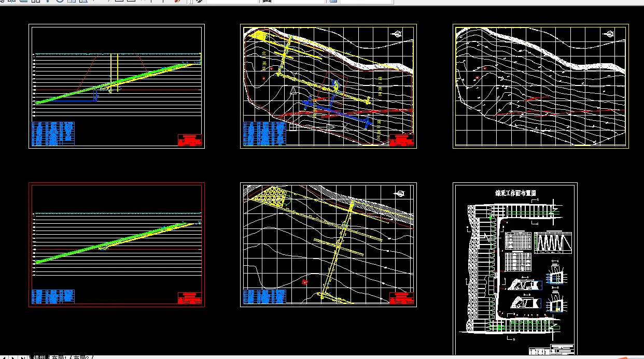Select lower support cross-section with blue lines

(555, 304)
